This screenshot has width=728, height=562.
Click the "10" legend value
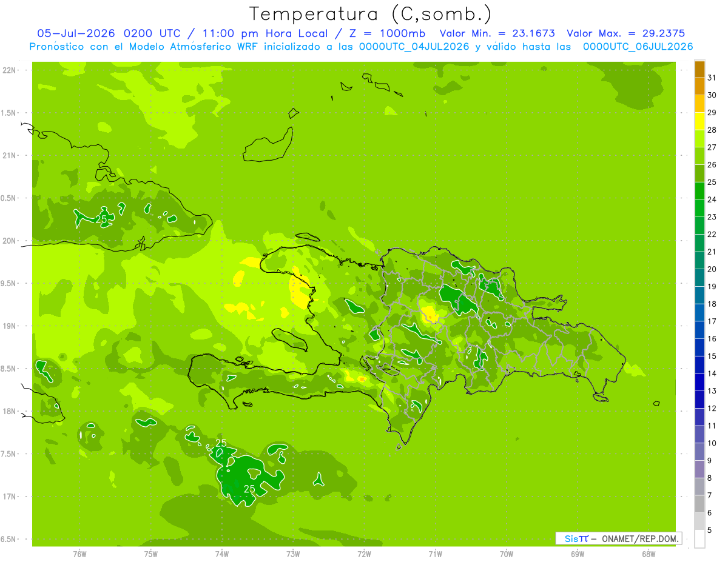712,443
